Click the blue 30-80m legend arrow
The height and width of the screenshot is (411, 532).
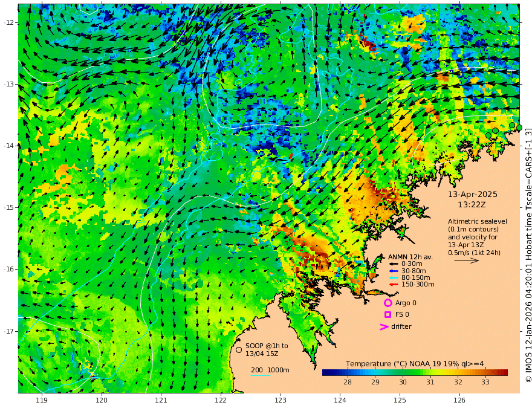point(394,271)
